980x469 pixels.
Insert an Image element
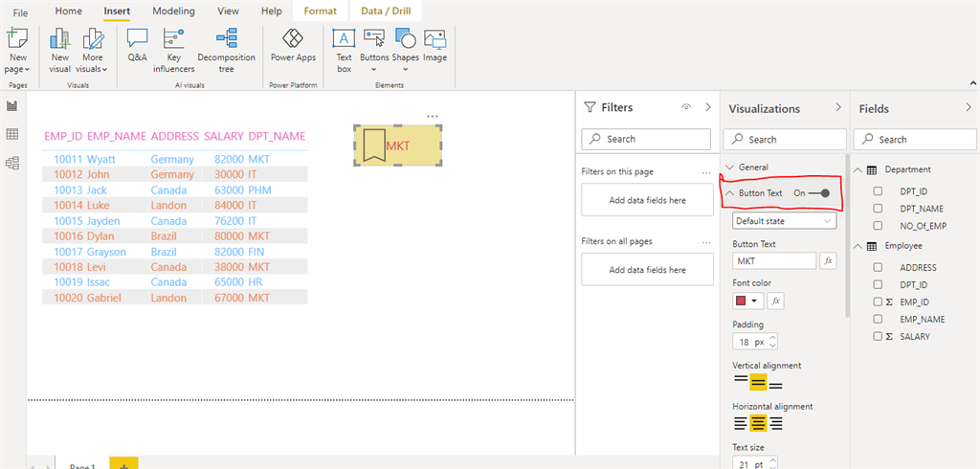click(x=435, y=45)
